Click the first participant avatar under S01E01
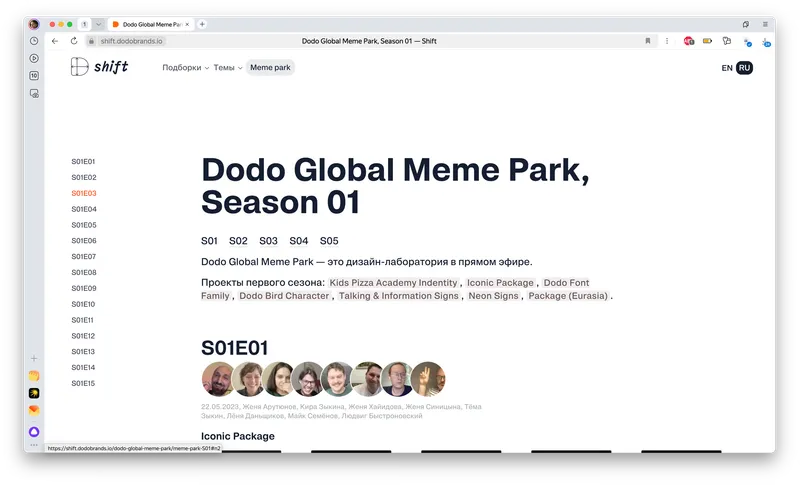Image resolution: width=800 pixels, height=485 pixels. [218, 379]
